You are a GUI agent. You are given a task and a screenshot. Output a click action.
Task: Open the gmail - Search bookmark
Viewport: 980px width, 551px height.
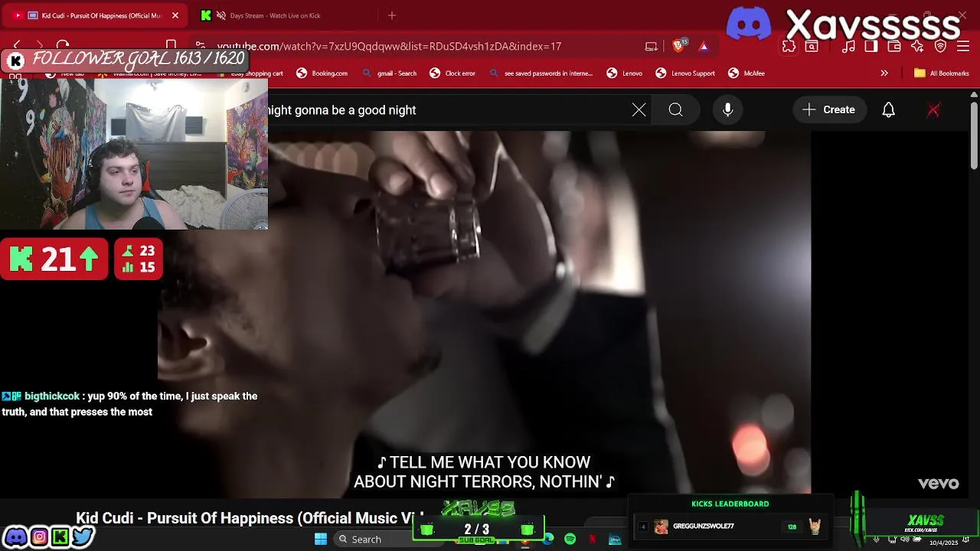pyautogui.click(x=389, y=73)
